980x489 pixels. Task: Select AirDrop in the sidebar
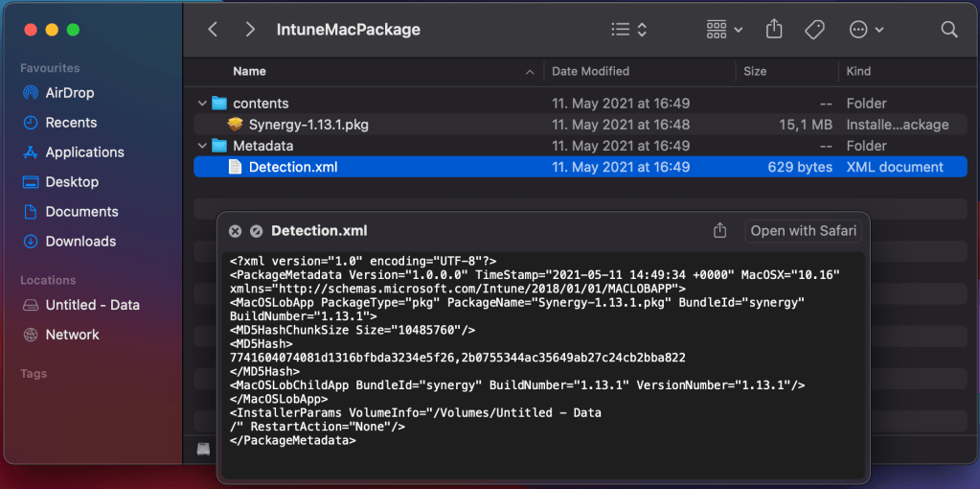click(69, 93)
